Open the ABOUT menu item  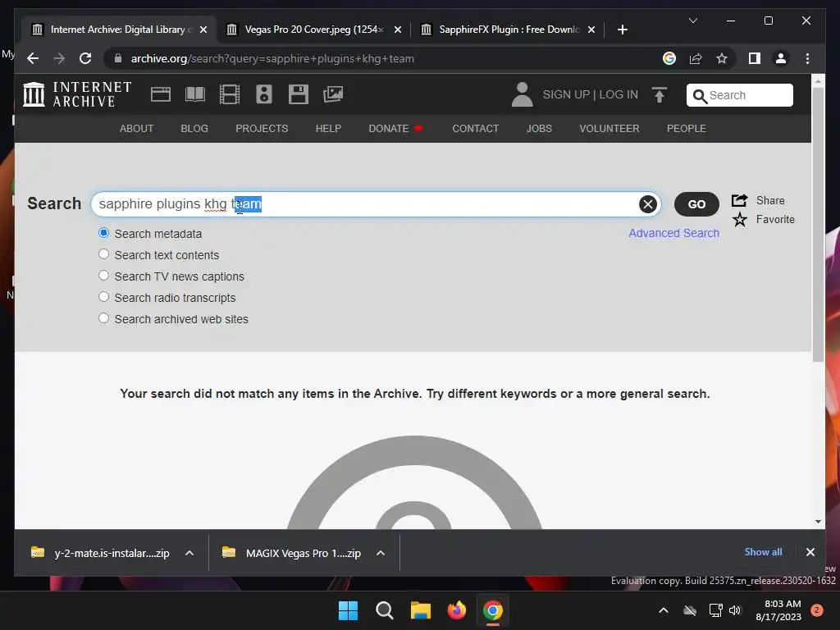pos(137,129)
